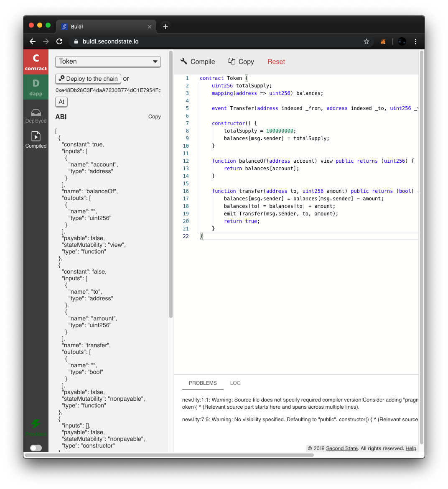Reload the browser page
The height and width of the screenshot is (489, 448).
coord(59,41)
